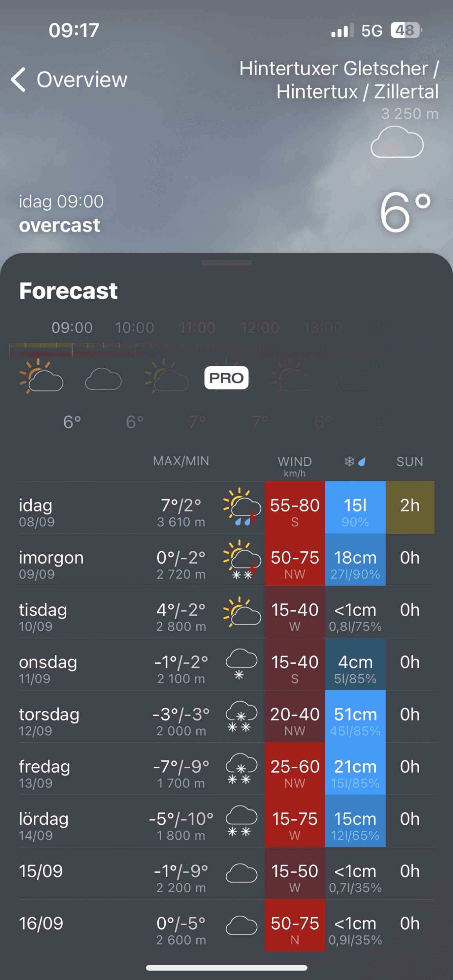453x980 pixels.
Task: Tap the back chevron beside Overview
Action: point(18,80)
